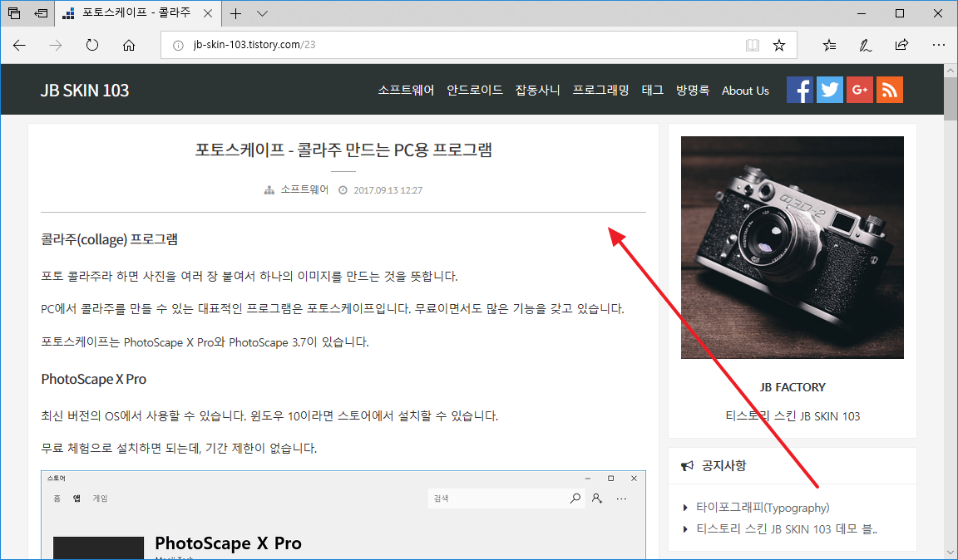The width and height of the screenshot is (958, 560).
Task: Open the Twitter social icon
Action: point(830,90)
